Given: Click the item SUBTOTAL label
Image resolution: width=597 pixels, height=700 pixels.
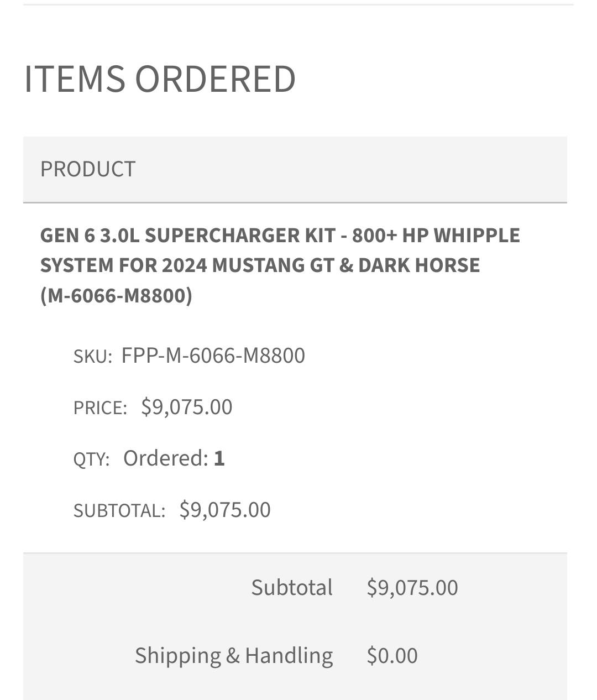Looking at the screenshot, I should [119, 511].
